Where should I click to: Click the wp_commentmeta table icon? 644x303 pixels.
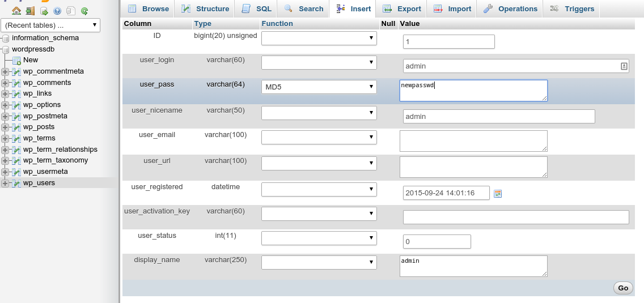coord(16,72)
